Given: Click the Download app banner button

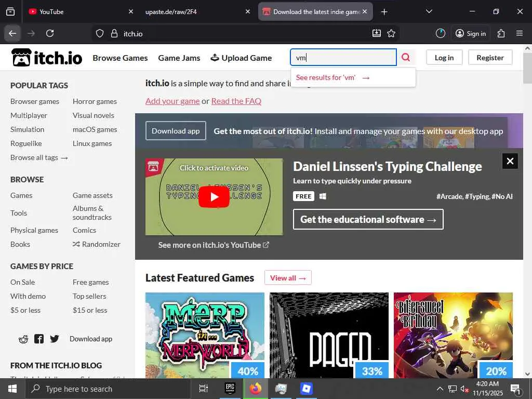Looking at the screenshot, I should 176,131.
